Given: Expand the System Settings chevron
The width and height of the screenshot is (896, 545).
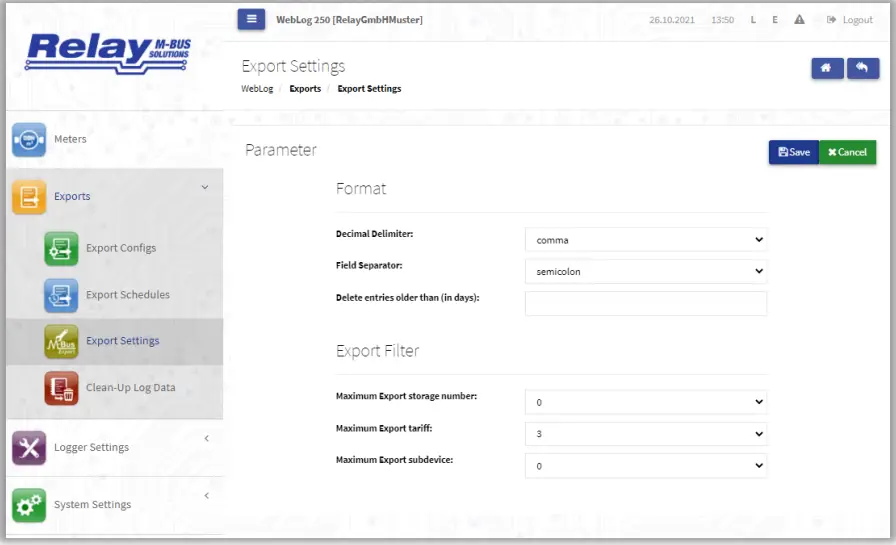Looking at the screenshot, I should (206, 495).
